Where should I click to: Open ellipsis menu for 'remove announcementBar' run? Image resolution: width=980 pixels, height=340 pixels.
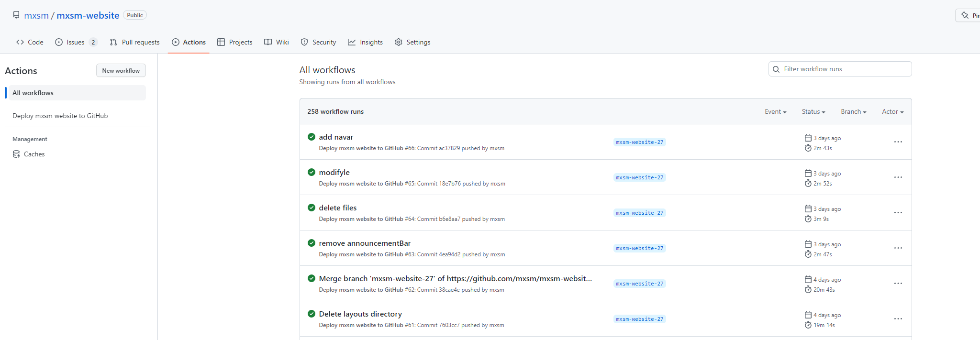pos(898,248)
